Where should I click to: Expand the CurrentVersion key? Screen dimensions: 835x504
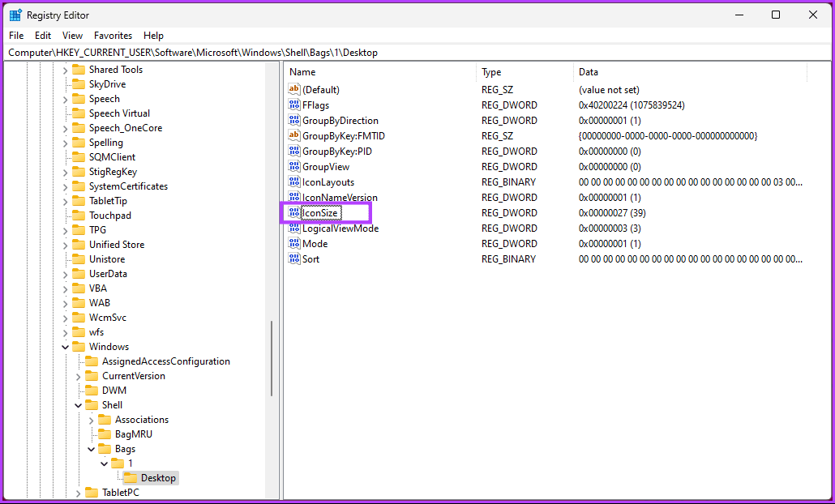(79, 376)
